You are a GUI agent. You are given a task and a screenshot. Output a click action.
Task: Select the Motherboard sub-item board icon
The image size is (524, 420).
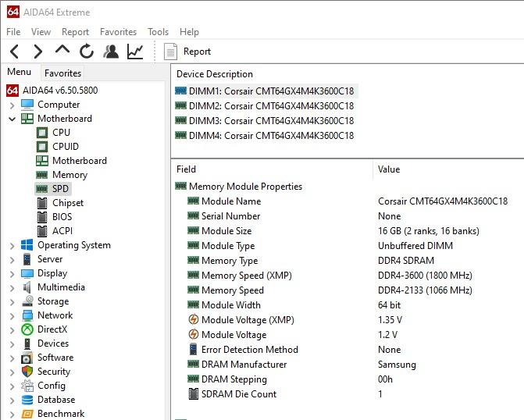coord(42,161)
